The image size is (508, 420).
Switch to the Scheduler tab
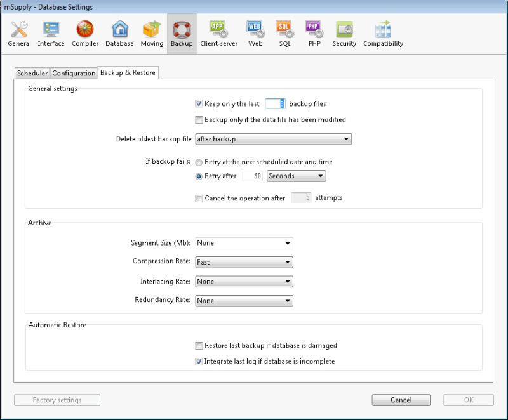[32, 73]
